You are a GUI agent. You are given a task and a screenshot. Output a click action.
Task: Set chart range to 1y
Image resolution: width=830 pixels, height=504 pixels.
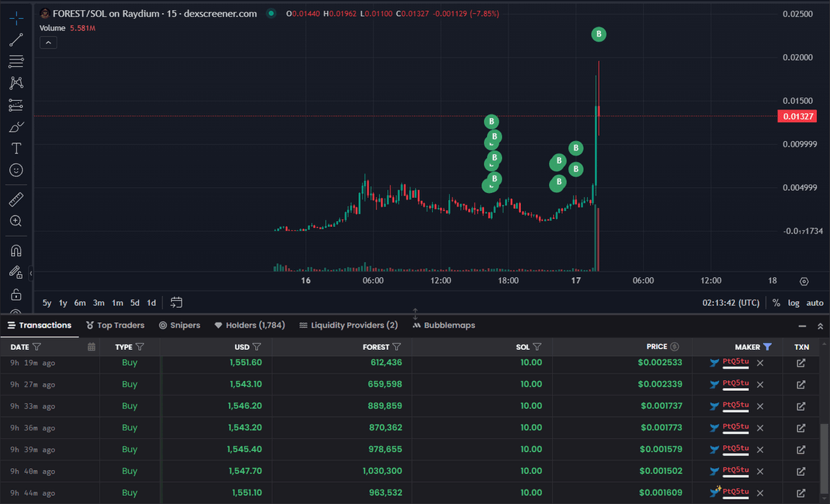click(63, 303)
